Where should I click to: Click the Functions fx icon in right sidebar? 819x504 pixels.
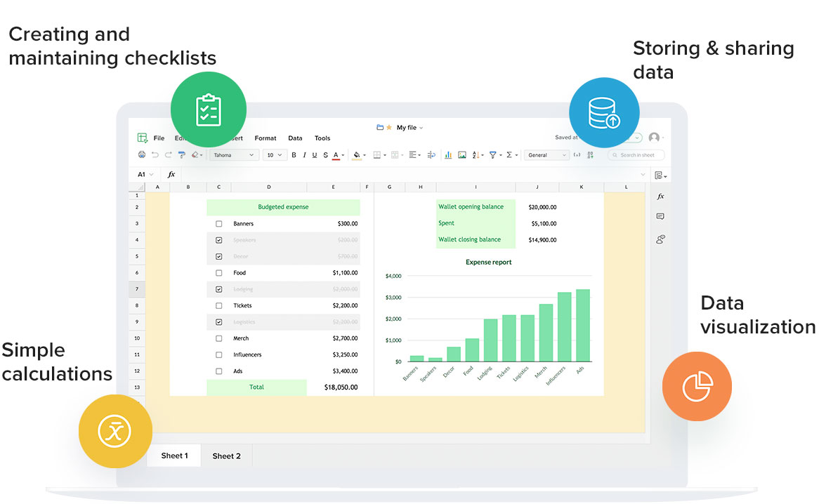(660, 197)
